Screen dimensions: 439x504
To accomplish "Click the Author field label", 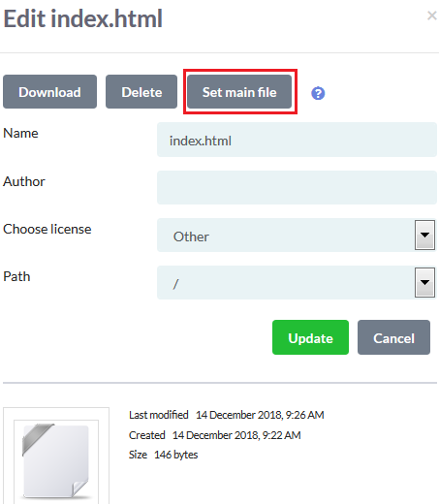I will pos(24,181).
